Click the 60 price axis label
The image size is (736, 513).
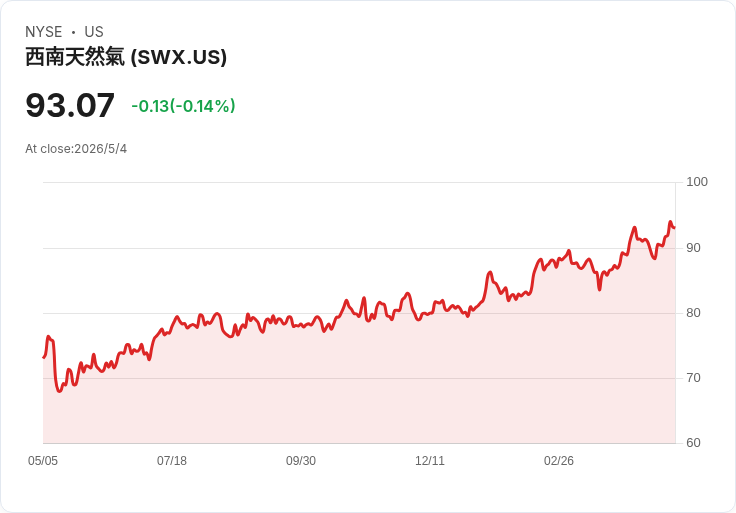[693, 443]
